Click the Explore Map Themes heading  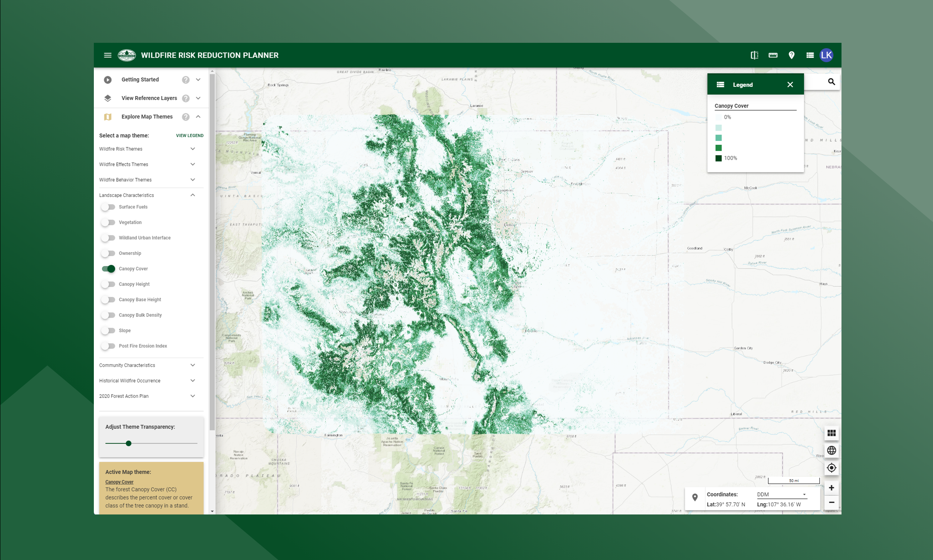tap(147, 117)
